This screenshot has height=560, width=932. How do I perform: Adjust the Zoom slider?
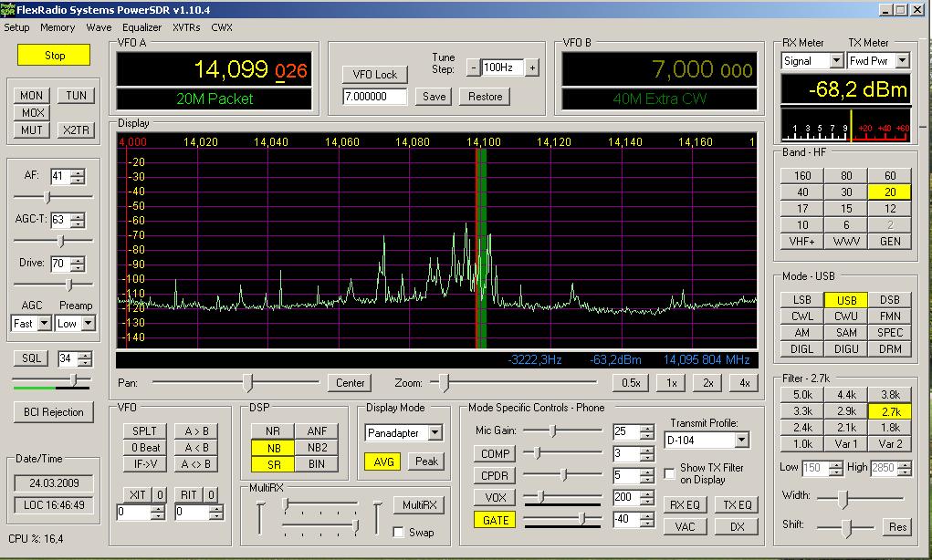(x=445, y=383)
